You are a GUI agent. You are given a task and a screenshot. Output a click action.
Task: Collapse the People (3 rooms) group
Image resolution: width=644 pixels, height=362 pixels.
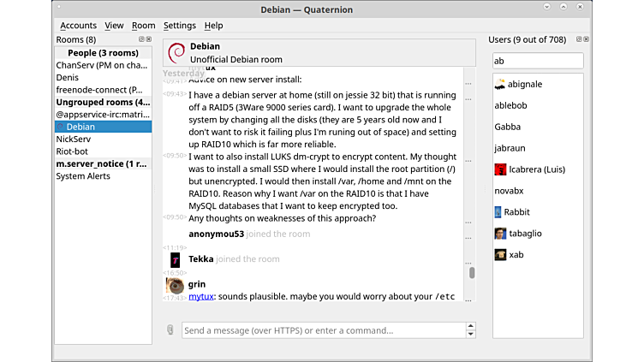103,53
